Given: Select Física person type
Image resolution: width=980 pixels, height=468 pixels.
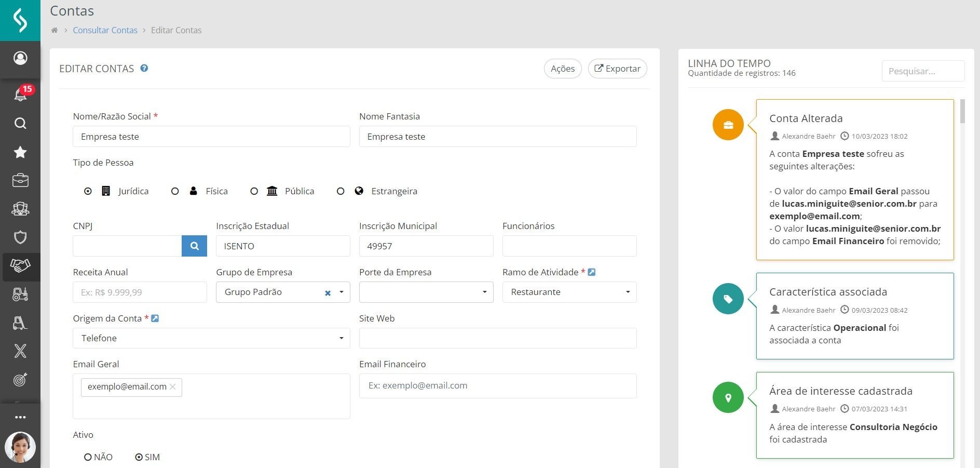Looking at the screenshot, I should tap(175, 191).
